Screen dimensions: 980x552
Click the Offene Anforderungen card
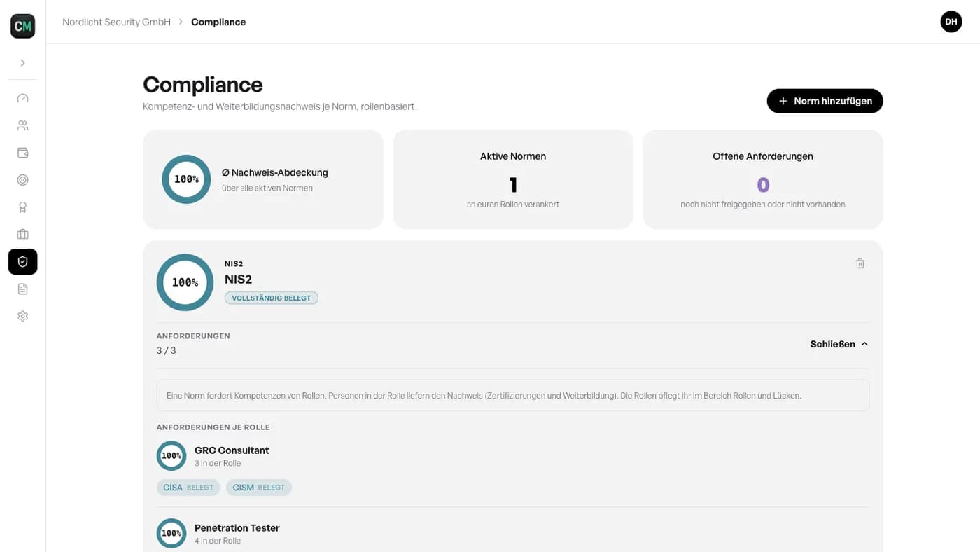pyautogui.click(x=763, y=179)
